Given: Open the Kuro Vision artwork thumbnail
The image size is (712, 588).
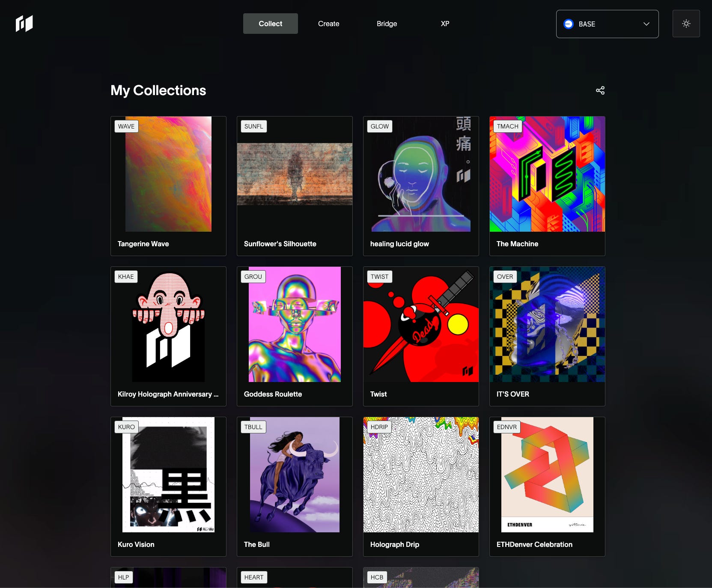Looking at the screenshot, I should pyautogui.click(x=168, y=475).
